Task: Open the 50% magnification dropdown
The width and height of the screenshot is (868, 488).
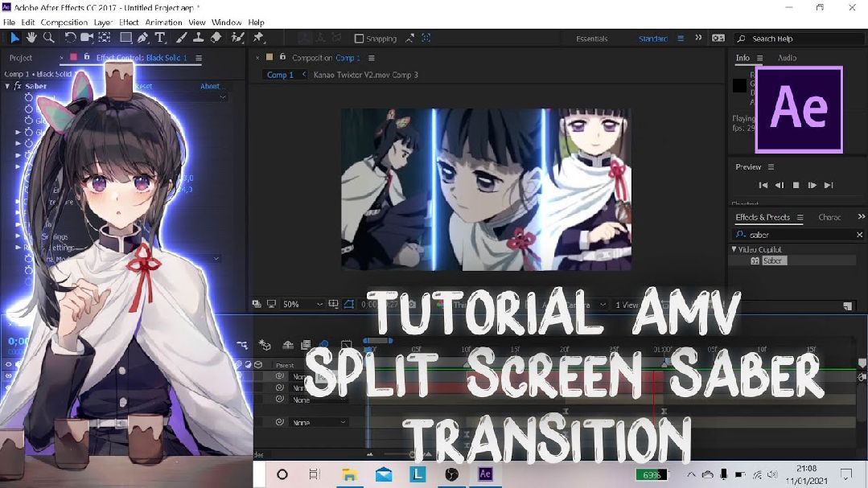Action: click(x=302, y=305)
